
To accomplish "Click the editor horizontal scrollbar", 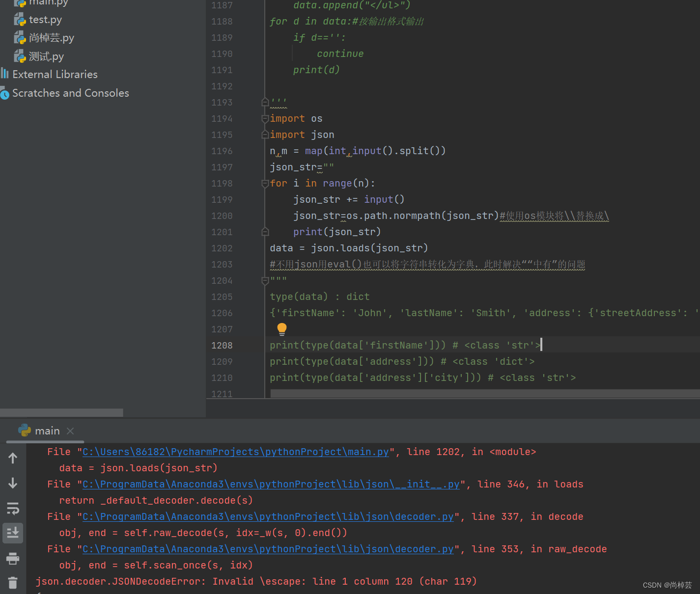I will point(485,394).
